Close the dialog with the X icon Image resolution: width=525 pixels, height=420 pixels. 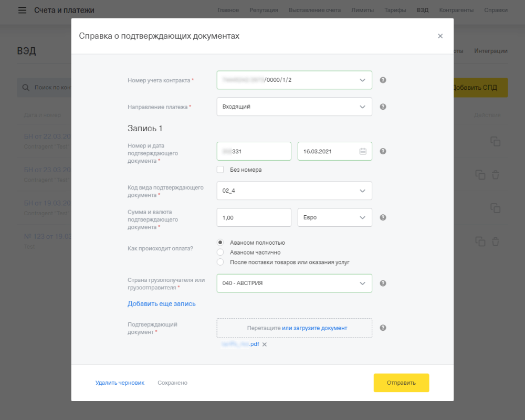(x=440, y=36)
